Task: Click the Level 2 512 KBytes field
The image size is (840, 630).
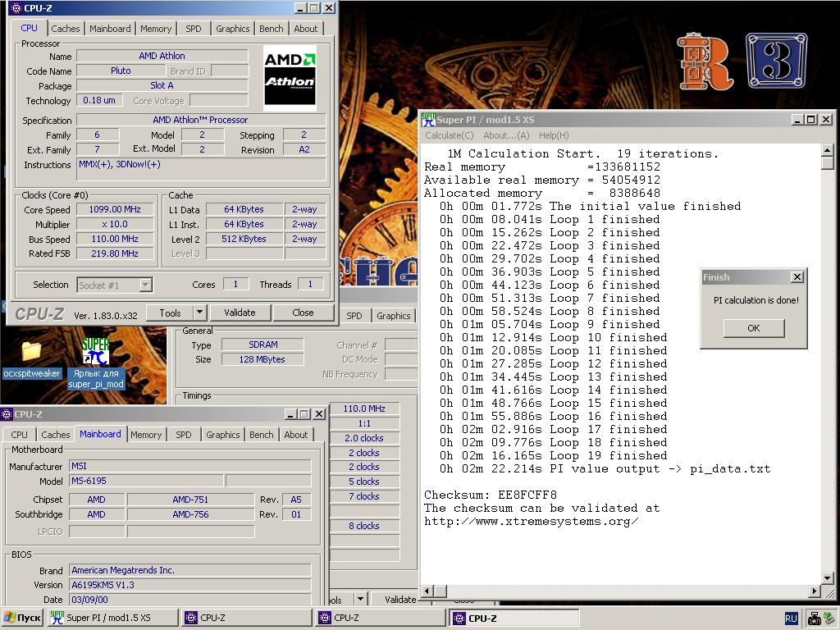Action: (x=244, y=239)
